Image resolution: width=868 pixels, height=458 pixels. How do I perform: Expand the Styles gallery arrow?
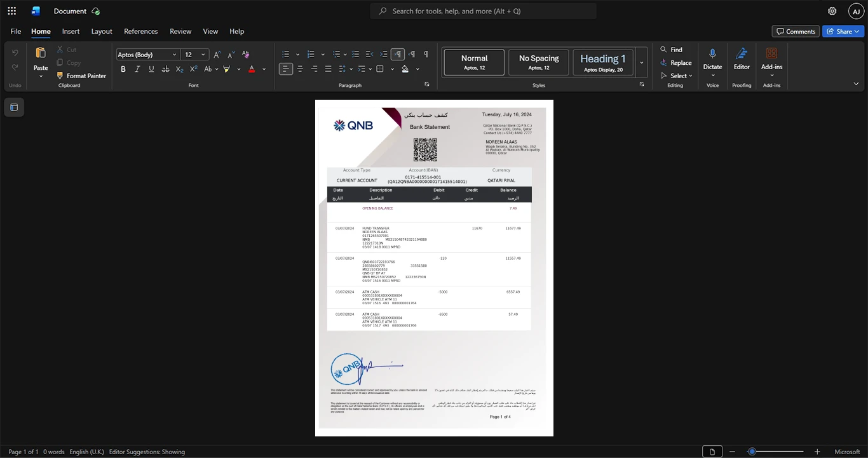coord(641,62)
